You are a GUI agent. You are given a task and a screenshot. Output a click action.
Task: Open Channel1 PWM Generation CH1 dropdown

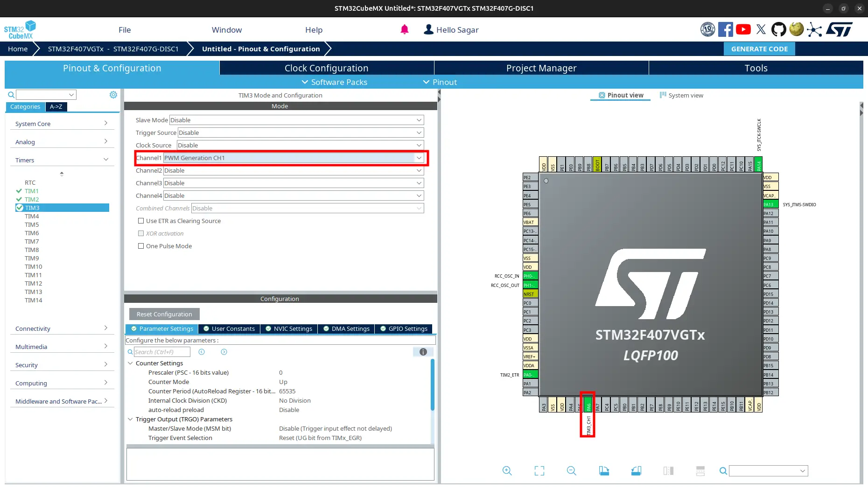(294, 158)
